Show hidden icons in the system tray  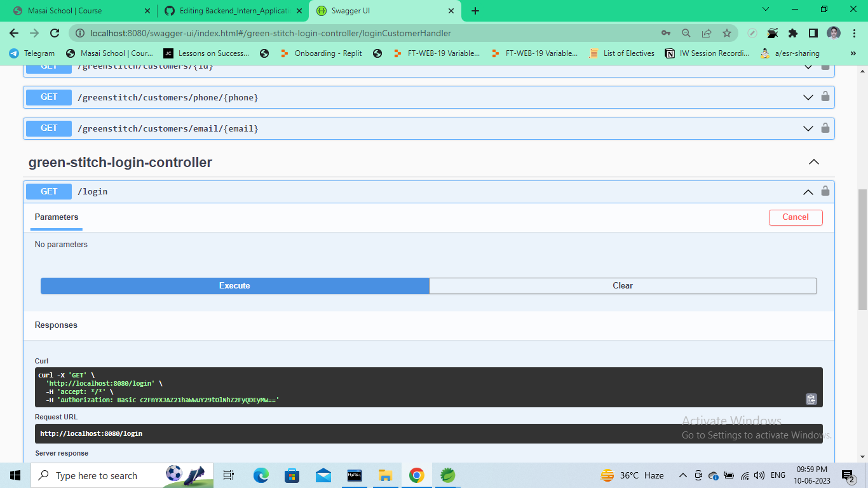(682, 475)
